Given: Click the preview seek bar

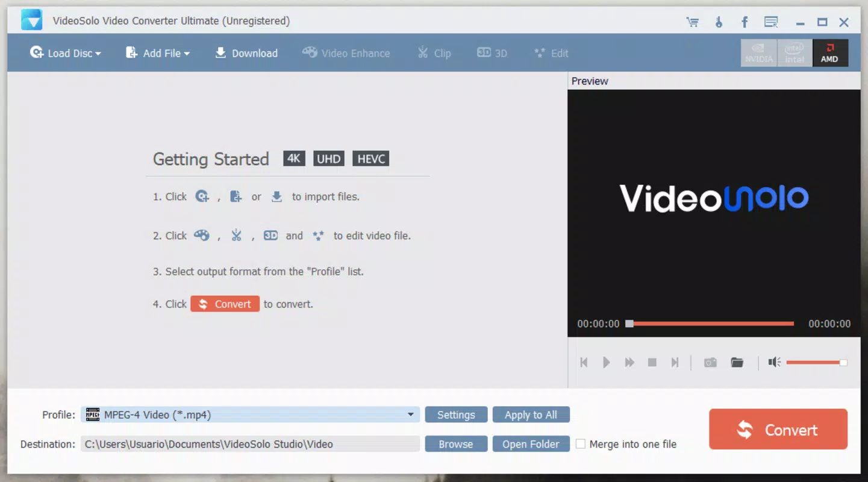Looking at the screenshot, I should [711, 324].
